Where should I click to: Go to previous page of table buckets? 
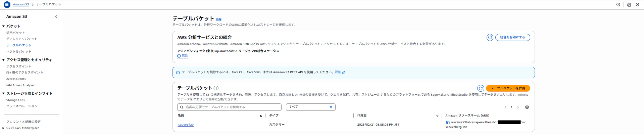point(505,107)
